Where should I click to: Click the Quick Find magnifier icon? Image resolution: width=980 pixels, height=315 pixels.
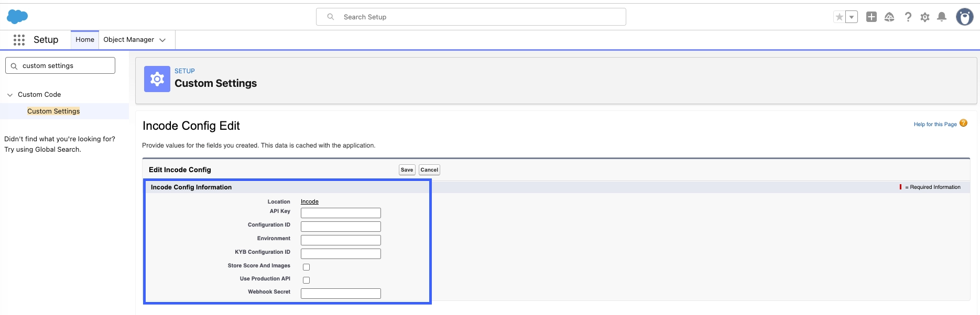(x=14, y=66)
